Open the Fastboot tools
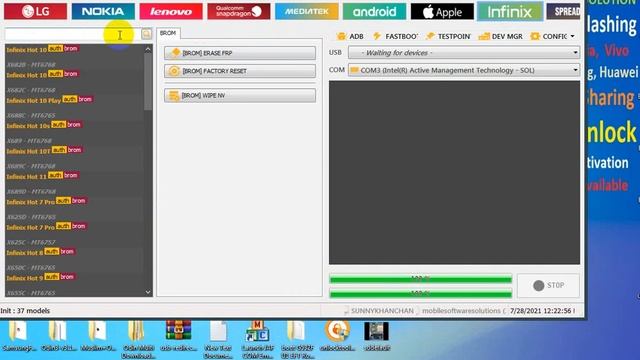Screen dimensions: 640x360 pos(396,36)
